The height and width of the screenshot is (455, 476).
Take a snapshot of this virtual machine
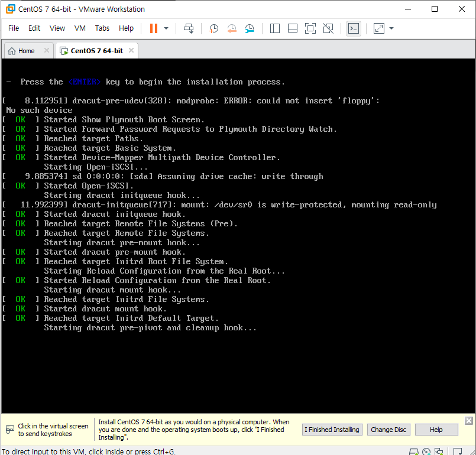point(213,28)
